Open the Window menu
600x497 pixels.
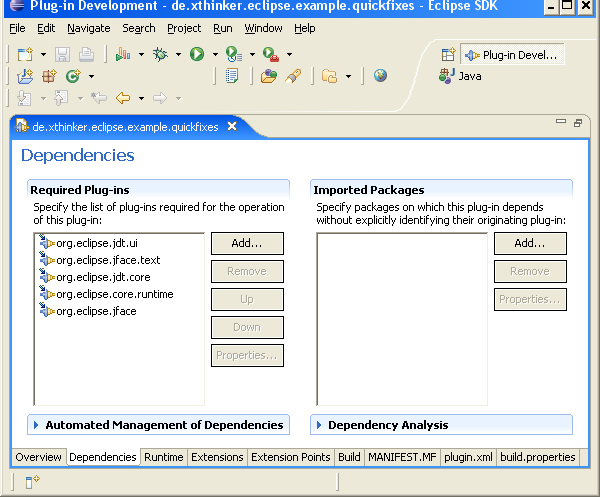(263, 28)
